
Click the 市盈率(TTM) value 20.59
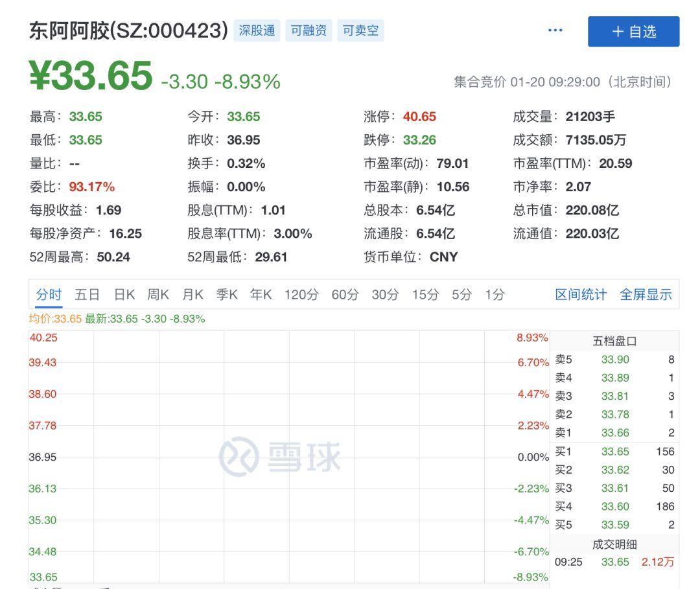[x=616, y=163]
